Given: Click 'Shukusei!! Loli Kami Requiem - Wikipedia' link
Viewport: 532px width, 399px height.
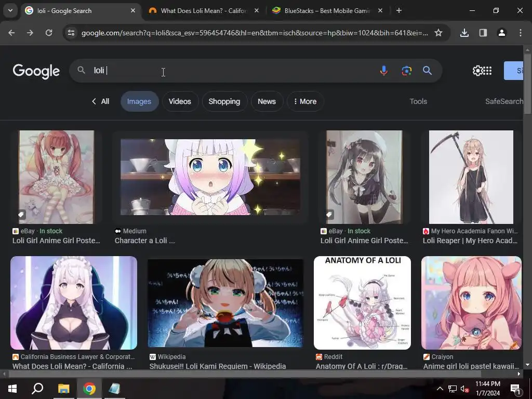Looking at the screenshot, I should point(218,366).
